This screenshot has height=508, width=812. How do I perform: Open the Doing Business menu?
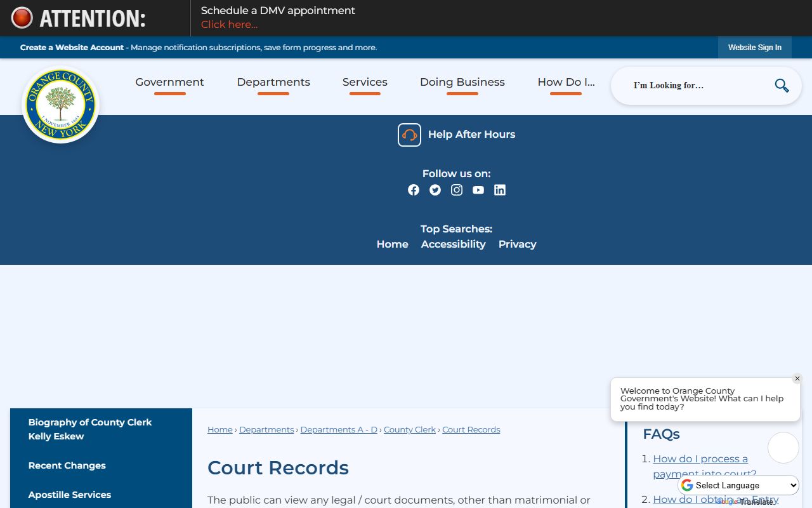click(462, 83)
